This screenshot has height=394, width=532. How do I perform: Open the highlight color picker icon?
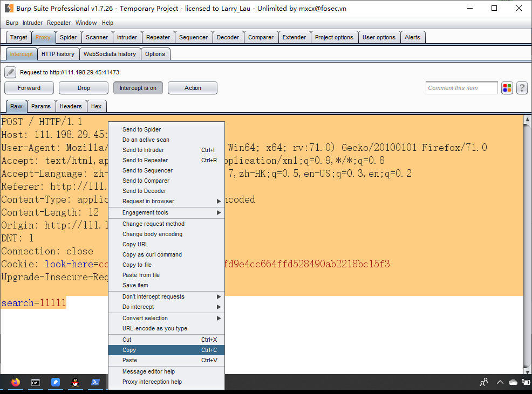pyautogui.click(x=507, y=88)
